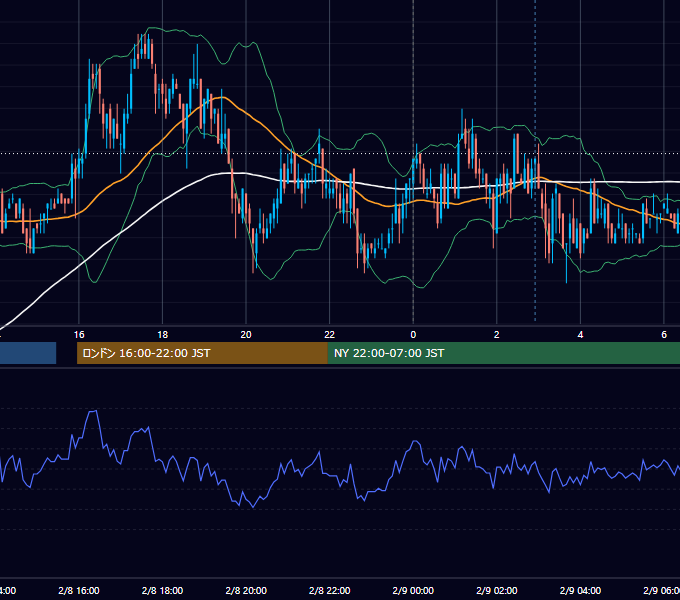Click the 2/9 00:00 date label

[413, 591]
